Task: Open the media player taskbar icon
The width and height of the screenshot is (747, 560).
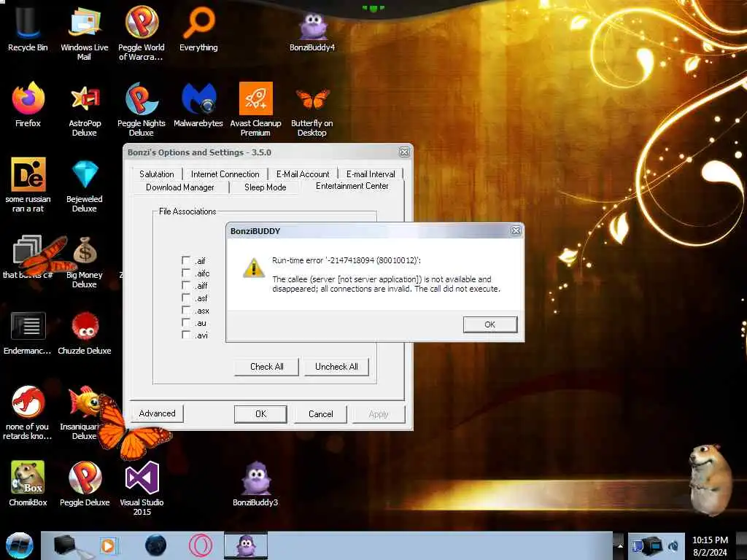Action: pyautogui.click(x=109, y=545)
